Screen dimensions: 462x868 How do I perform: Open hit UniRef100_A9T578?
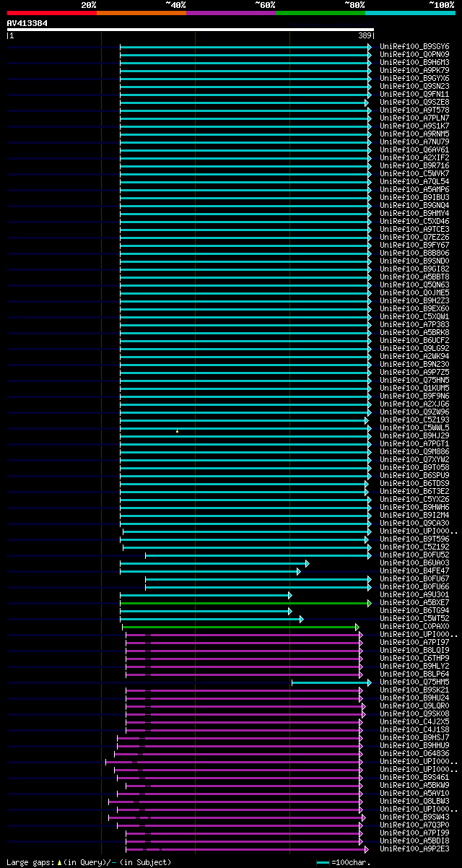point(414,110)
